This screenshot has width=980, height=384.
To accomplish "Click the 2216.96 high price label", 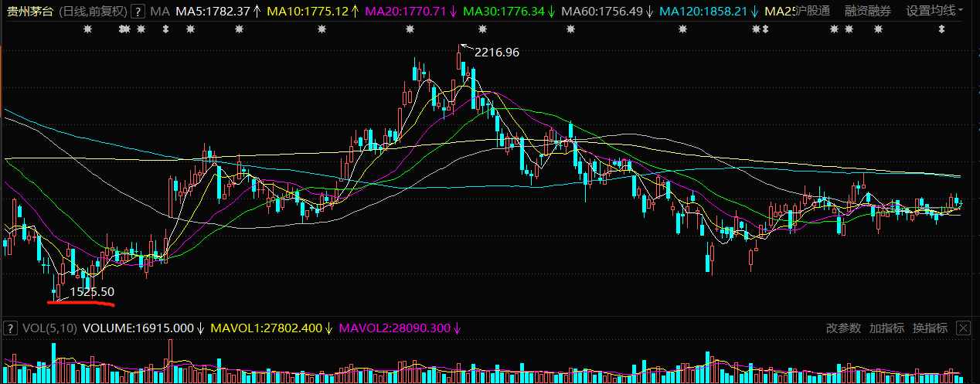I will [496, 53].
